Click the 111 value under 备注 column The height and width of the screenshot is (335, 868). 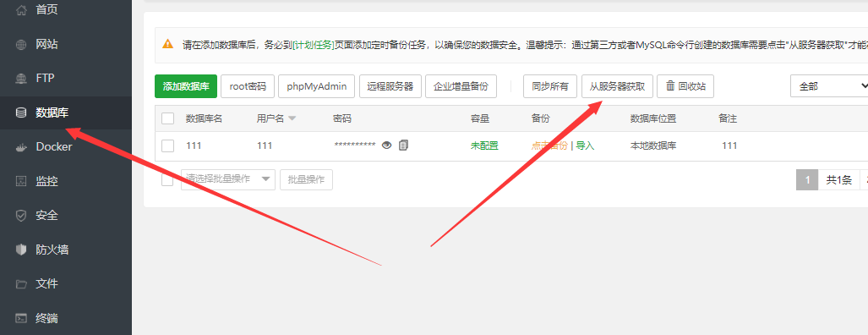[x=729, y=146]
